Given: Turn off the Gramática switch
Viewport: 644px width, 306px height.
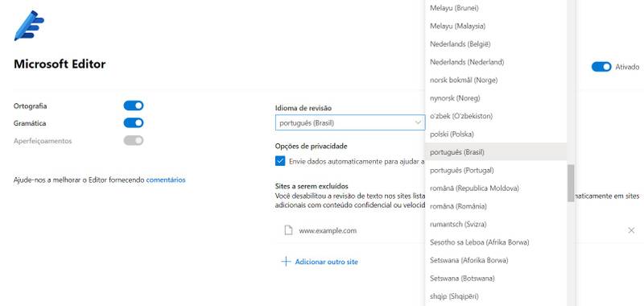Looking at the screenshot, I should point(134,123).
